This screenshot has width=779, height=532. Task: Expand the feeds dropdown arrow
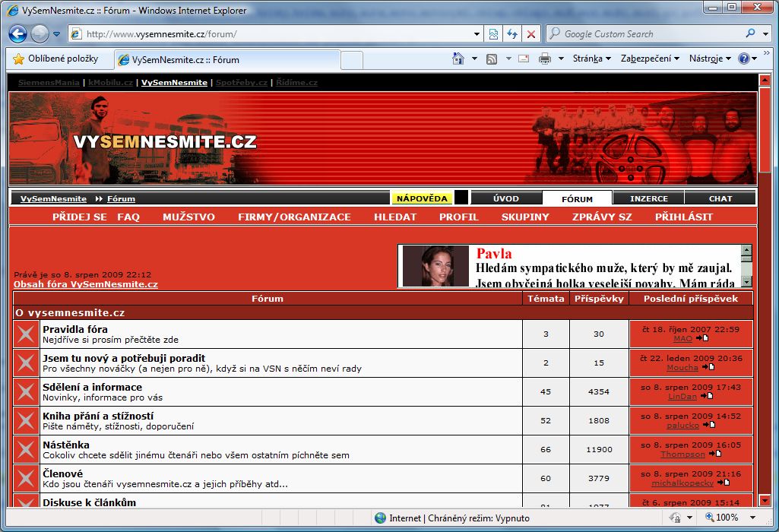pos(508,59)
